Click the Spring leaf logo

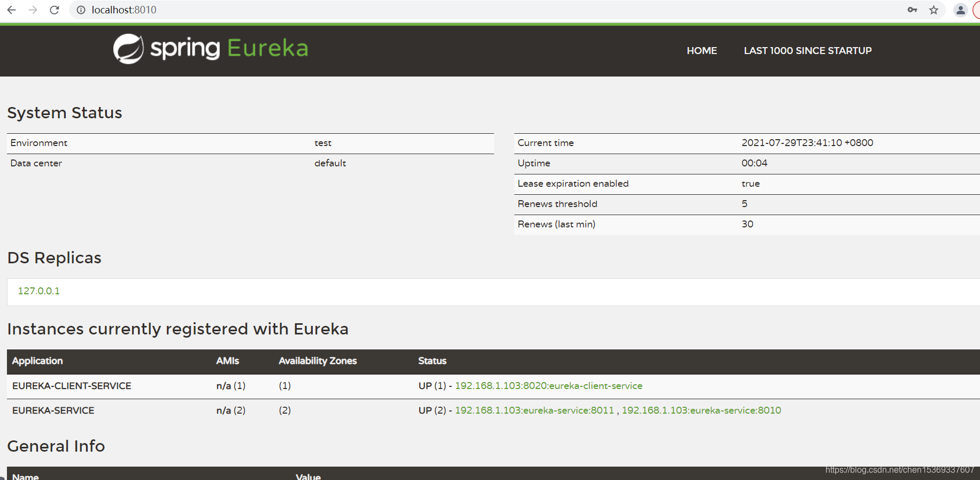pyautogui.click(x=128, y=49)
